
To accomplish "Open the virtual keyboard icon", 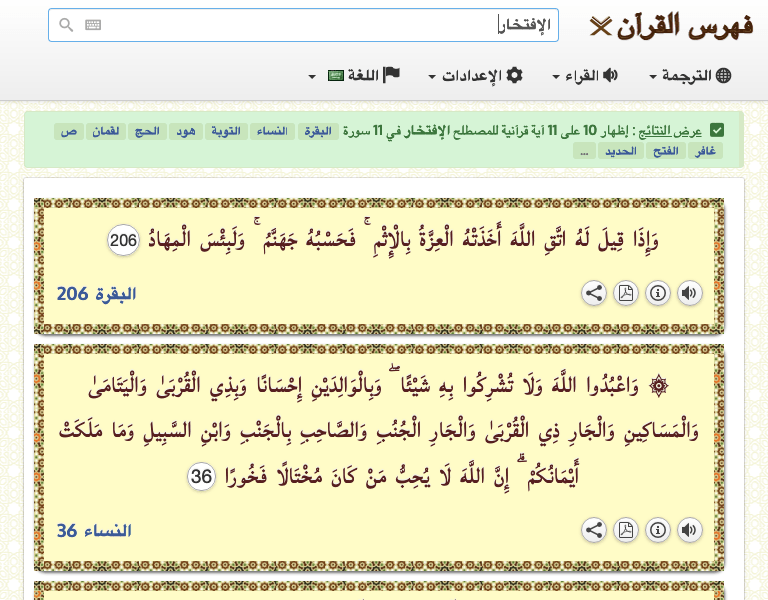I will [x=93, y=24].
